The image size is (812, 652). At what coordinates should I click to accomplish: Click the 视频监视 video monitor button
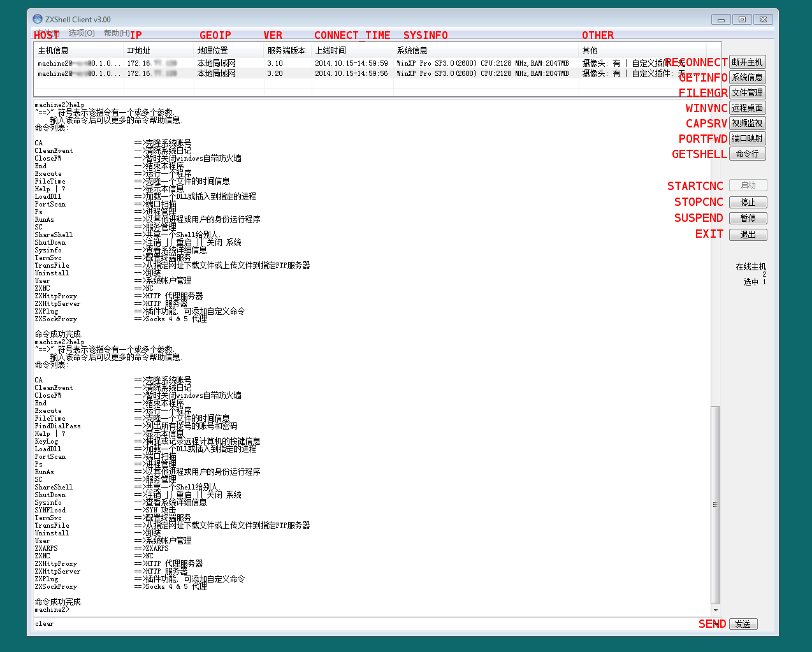747,124
